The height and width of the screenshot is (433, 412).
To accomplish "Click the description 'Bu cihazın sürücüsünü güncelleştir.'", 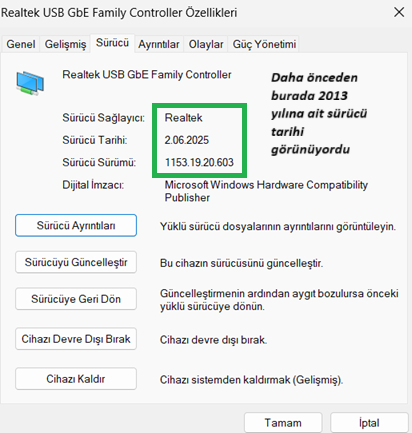I will click(241, 263).
